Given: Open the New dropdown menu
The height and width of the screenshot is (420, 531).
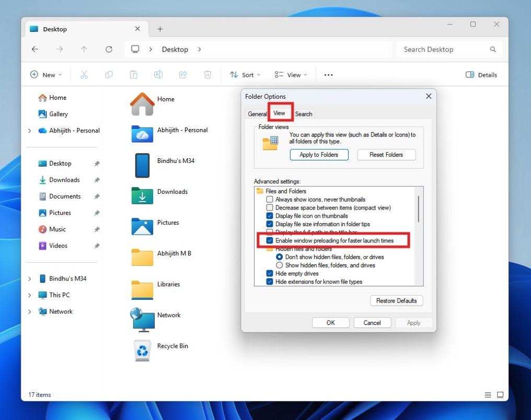Looking at the screenshot, I should 46,75.
